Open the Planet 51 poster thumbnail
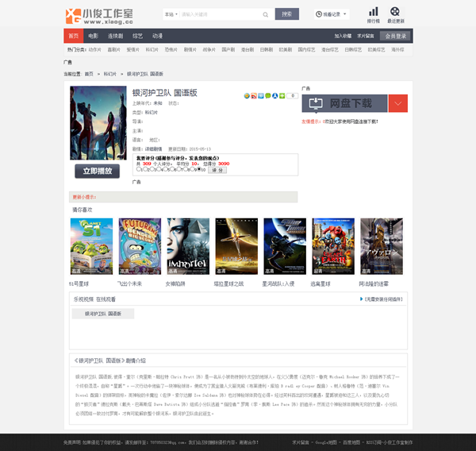 91,246
